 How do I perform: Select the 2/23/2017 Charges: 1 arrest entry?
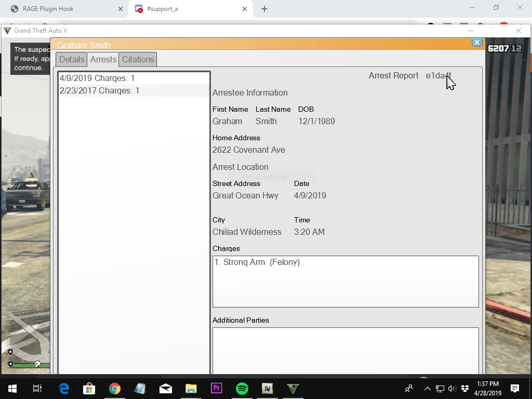(134, 90)
